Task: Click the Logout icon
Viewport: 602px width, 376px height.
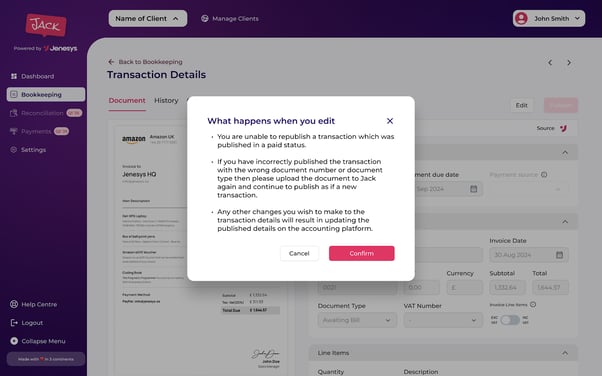Action: 14,323
